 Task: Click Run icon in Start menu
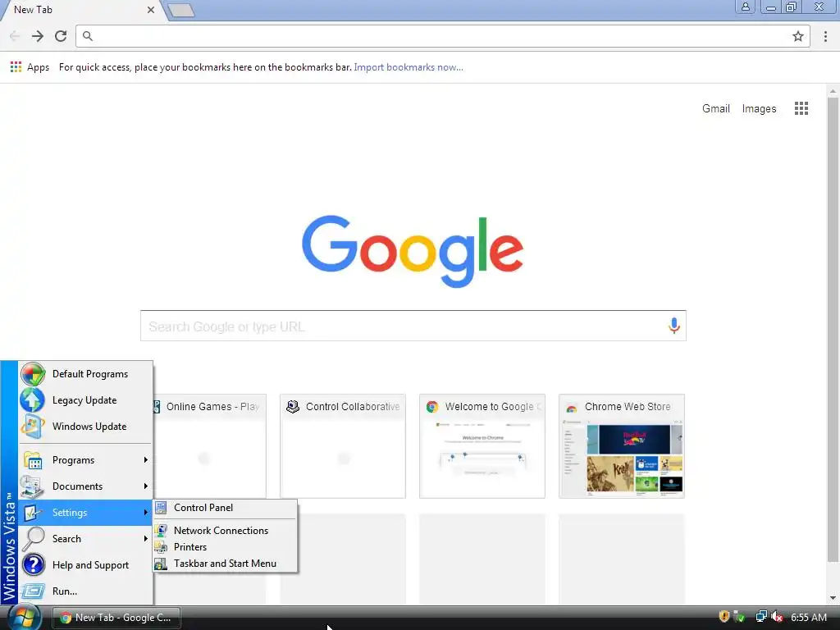coord(33,591)
